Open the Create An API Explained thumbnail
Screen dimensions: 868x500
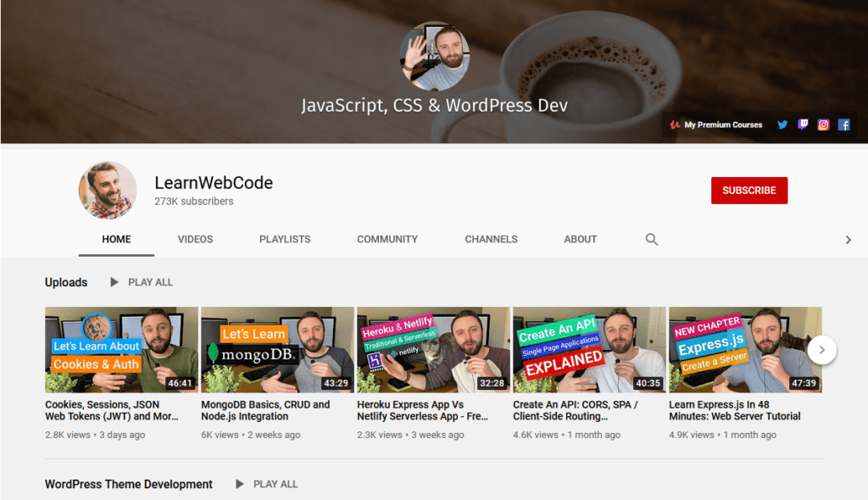click(x=590, y=350)
